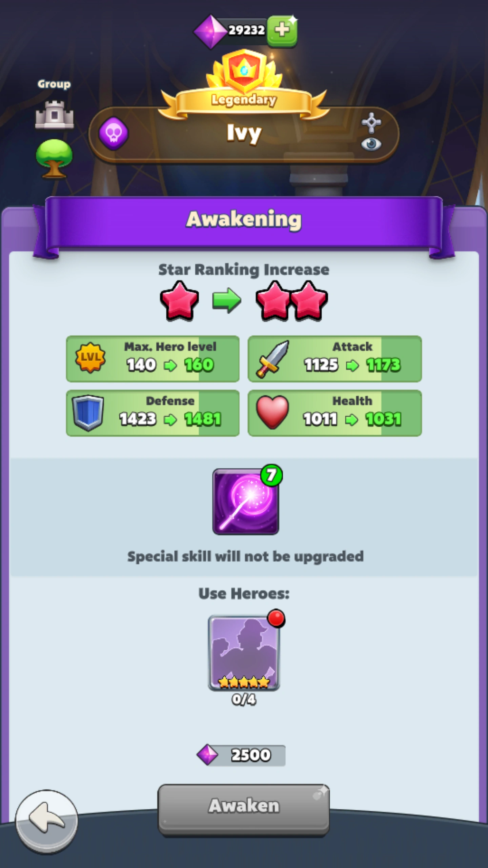Image resolution: width=488 pixels, height=868 pixels.
Task: Tap the Awakening banner title
Action: point(244,219)
